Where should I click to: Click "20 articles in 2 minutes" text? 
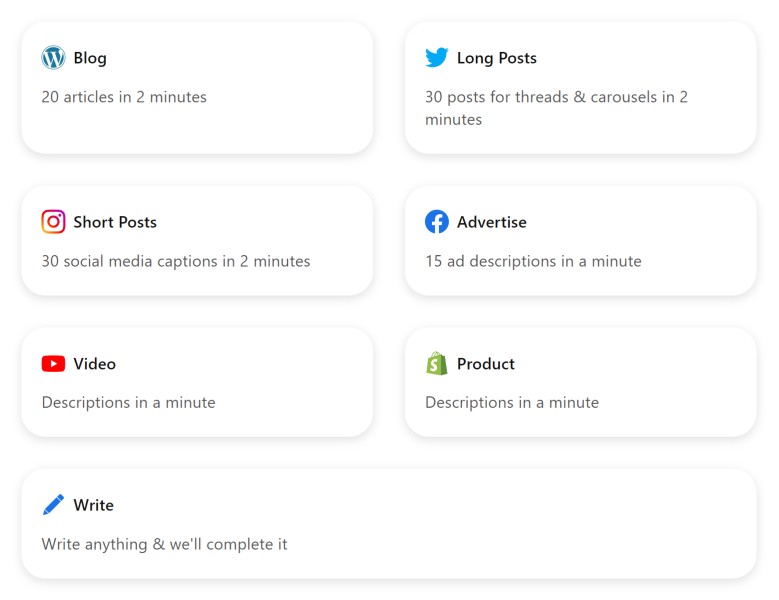pos(124,97)
